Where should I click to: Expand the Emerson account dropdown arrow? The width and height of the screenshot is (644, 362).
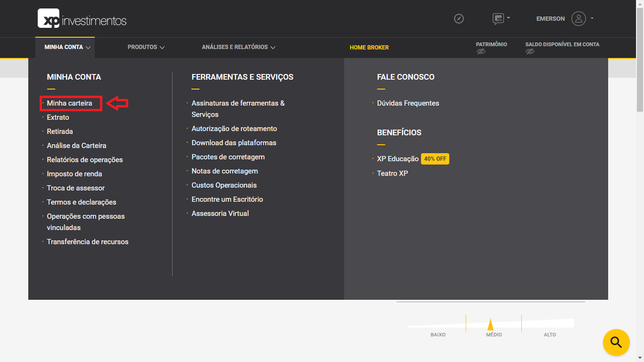592,18
